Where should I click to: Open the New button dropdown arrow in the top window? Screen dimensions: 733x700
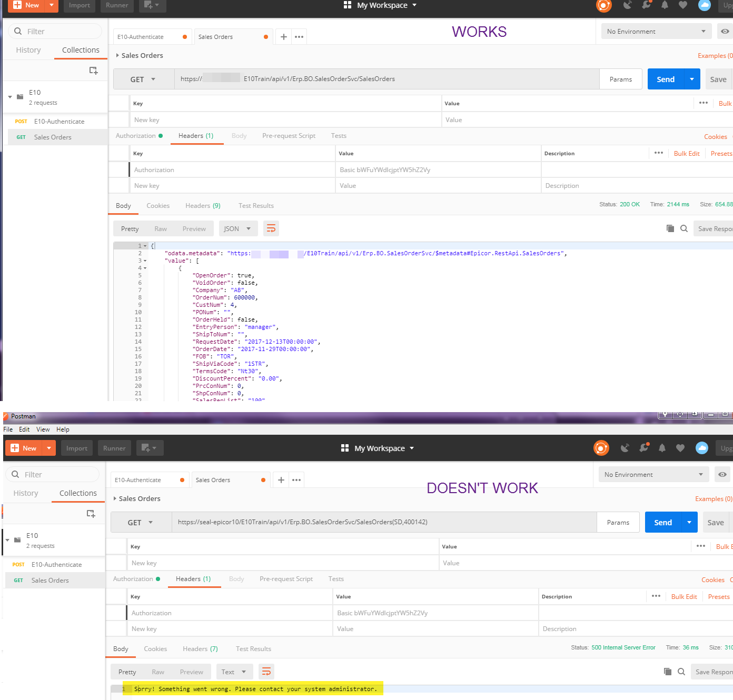(x=52, y=5)
